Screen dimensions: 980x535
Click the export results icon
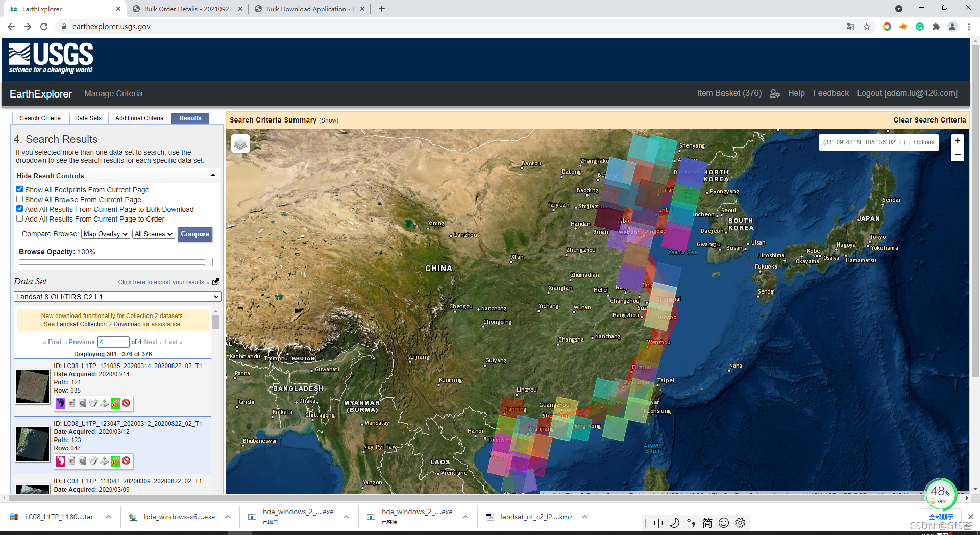pyautogui.click(x=216, y=282)
